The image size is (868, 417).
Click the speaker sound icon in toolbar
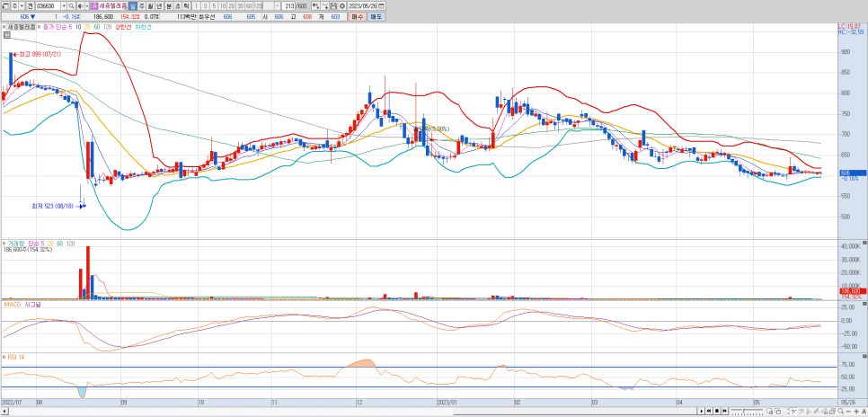click(80, 5)
